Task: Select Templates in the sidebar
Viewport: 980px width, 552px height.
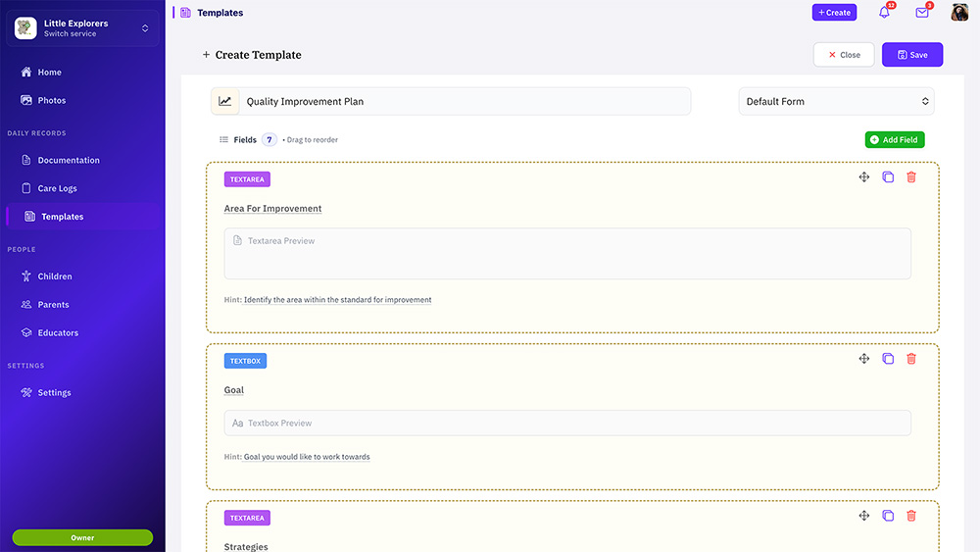Action: coord(82,217)
